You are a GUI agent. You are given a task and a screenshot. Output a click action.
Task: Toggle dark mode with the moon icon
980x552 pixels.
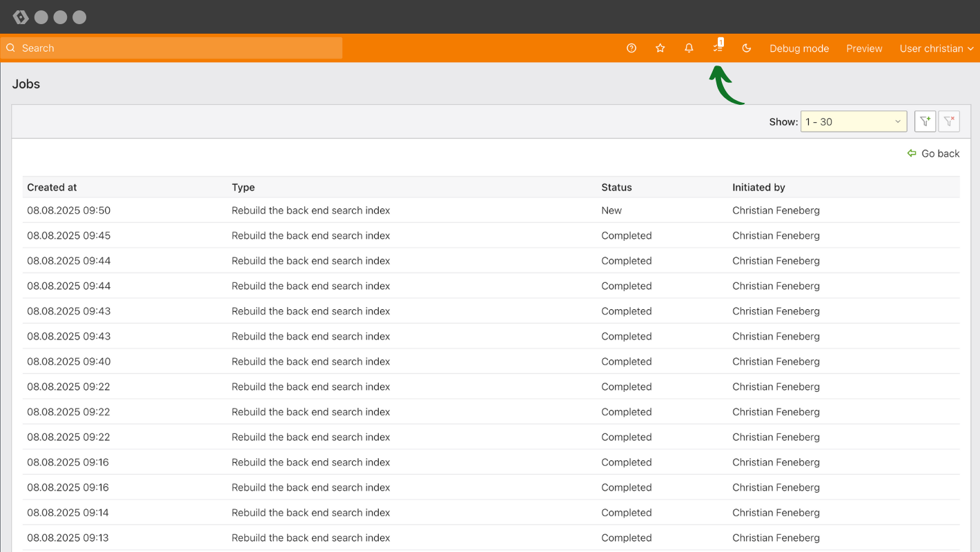(x=747, y=48)
